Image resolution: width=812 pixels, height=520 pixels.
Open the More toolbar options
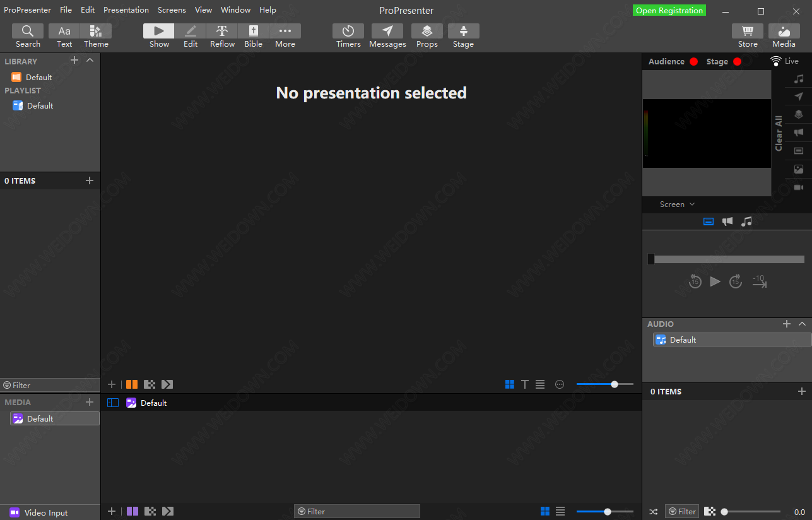(285, 36)
